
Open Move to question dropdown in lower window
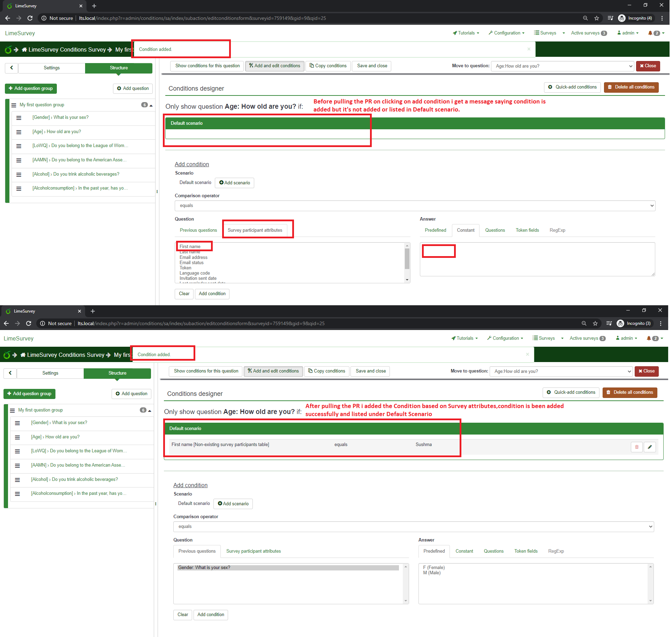[561, 371]
